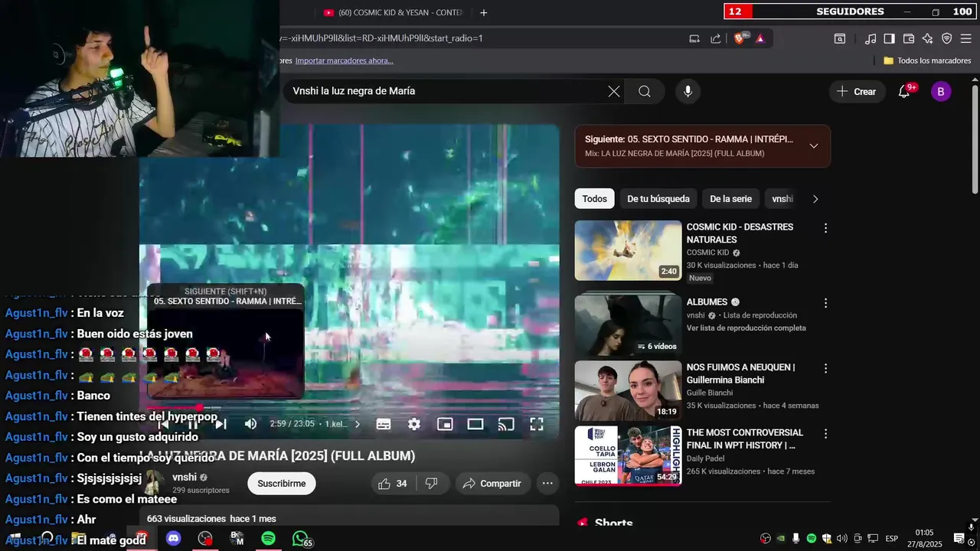The image size is (980, 551).
Task: Seek using video progress bar
Action: point(349,408)
